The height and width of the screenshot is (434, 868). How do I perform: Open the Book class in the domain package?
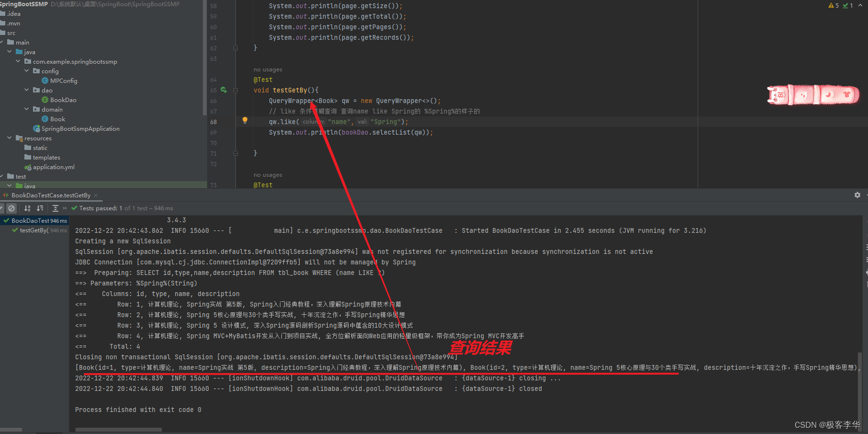53,119
